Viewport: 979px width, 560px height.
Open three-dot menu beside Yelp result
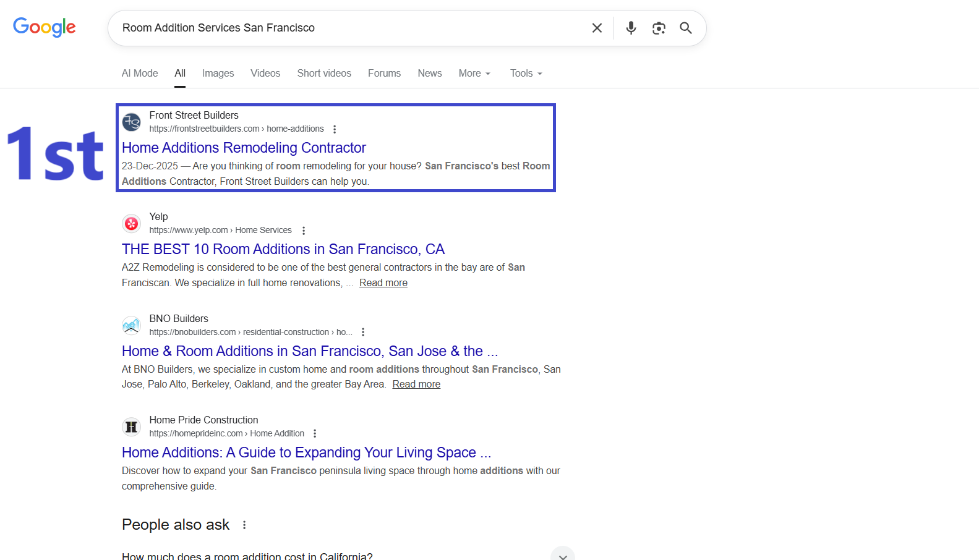point(304,231)
